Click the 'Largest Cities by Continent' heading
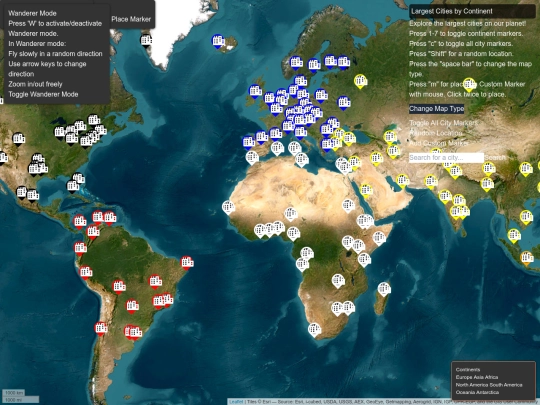Screen dimensions: 540x405 coord(452,11)
